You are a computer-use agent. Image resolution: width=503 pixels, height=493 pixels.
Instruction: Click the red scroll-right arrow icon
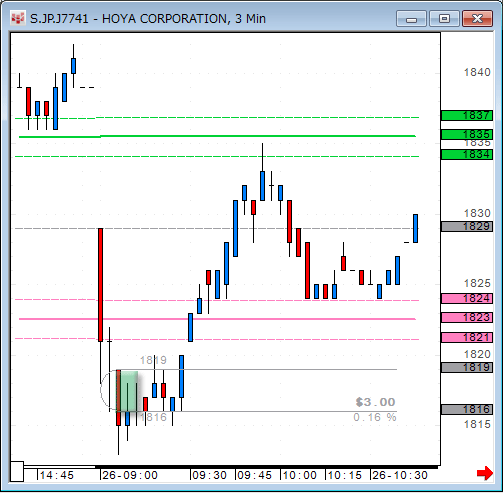485,473
